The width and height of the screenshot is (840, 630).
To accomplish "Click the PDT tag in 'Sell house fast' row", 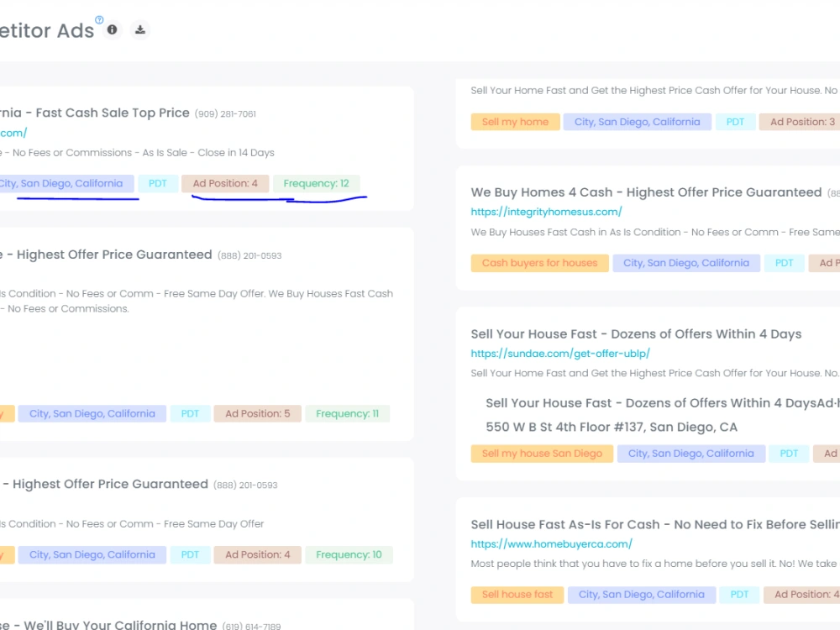I will (x=739, y=595).
